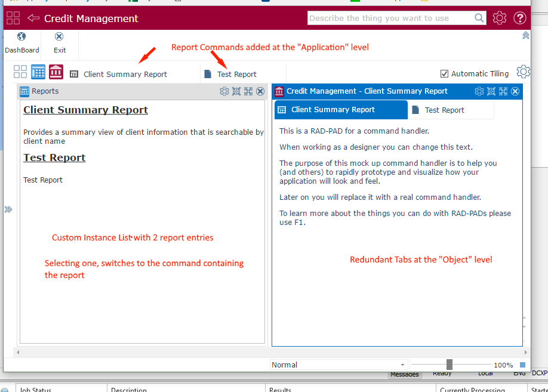The width and height of the screenshot is (548, 392).
Task: Click the Credit Management pane bank title icon
Action: [279, 91]
